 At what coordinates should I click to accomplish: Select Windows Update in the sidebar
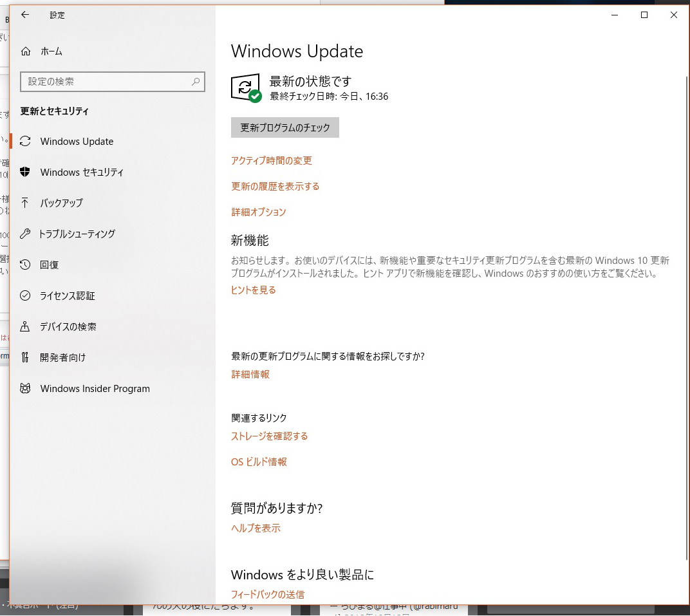(113, 141)
